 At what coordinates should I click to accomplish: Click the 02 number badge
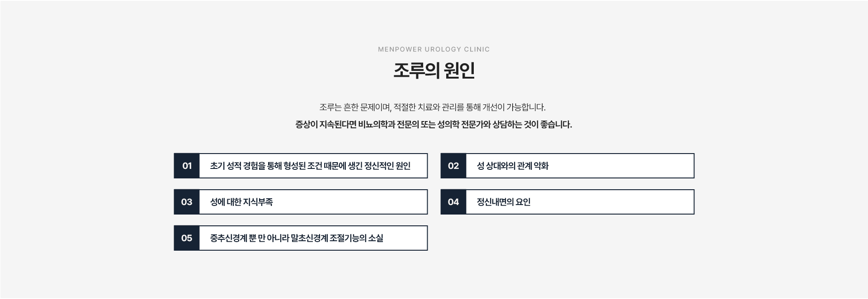[x=453, y=166]
